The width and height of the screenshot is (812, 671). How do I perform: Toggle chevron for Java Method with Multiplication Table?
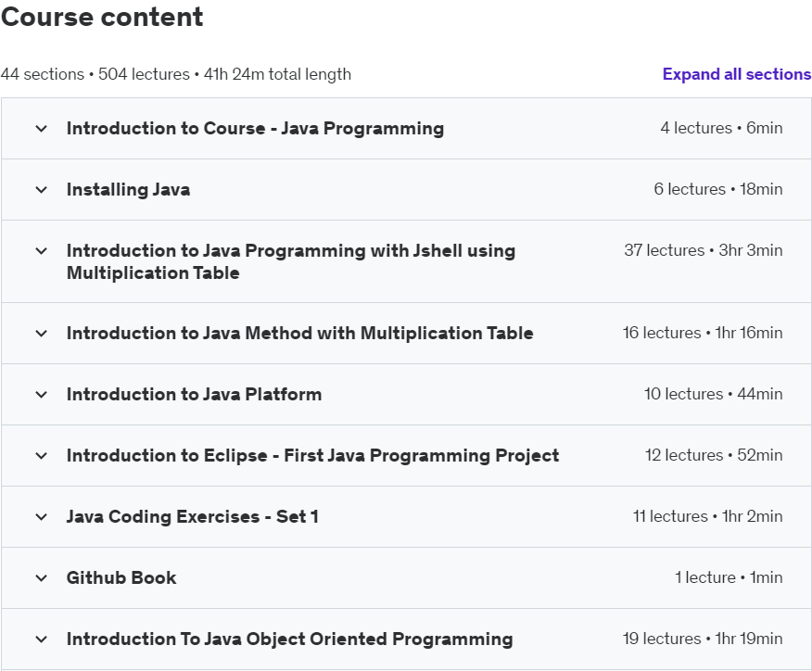click(41, 334)
